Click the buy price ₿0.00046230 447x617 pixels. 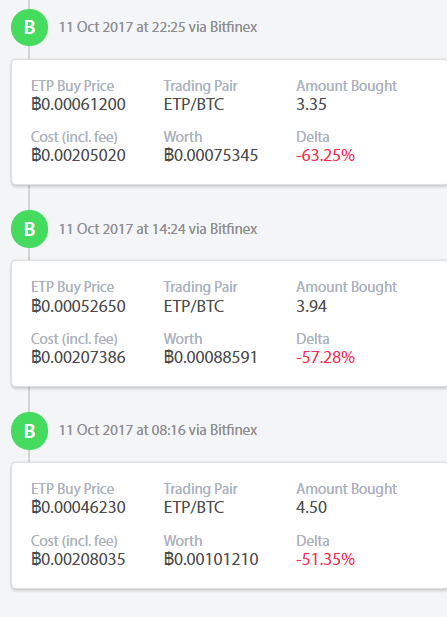78,508
